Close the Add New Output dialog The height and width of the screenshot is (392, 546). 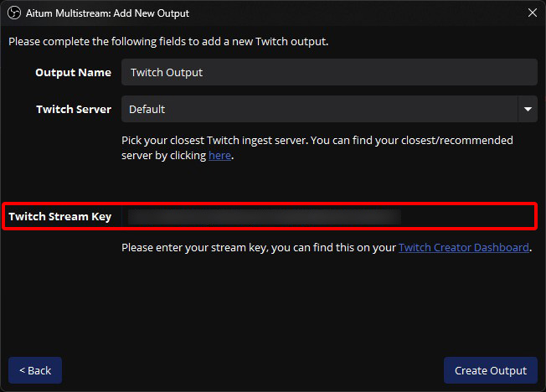point(532,13)
